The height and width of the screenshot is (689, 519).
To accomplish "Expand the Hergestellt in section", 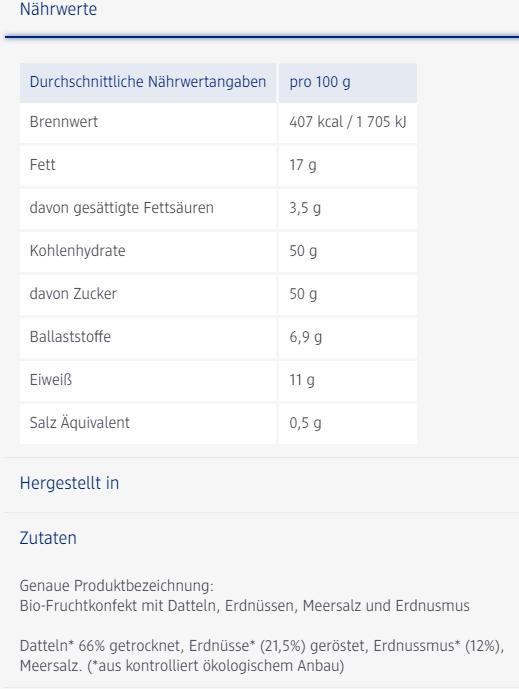I will pos(69,483).
